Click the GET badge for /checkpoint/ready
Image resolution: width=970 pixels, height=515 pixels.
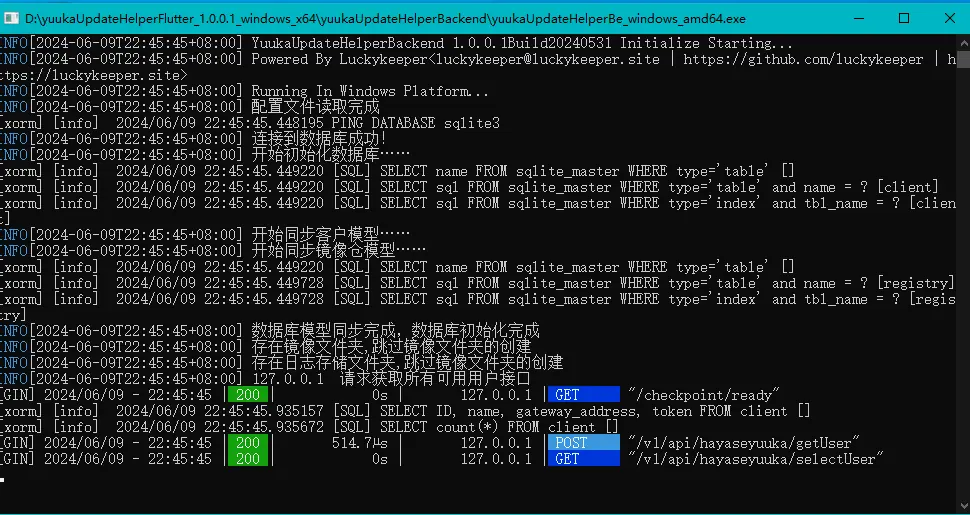pyautogui.click(x=583, y=395)
